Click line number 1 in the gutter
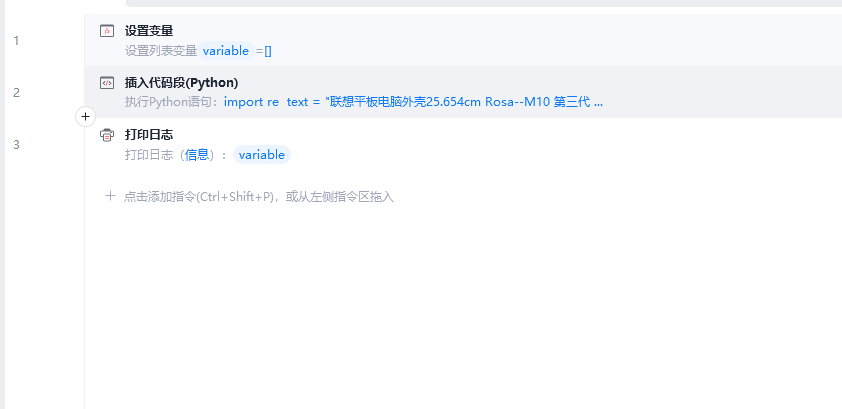Screen dimensions: 842x409 [x=16, y=41]
